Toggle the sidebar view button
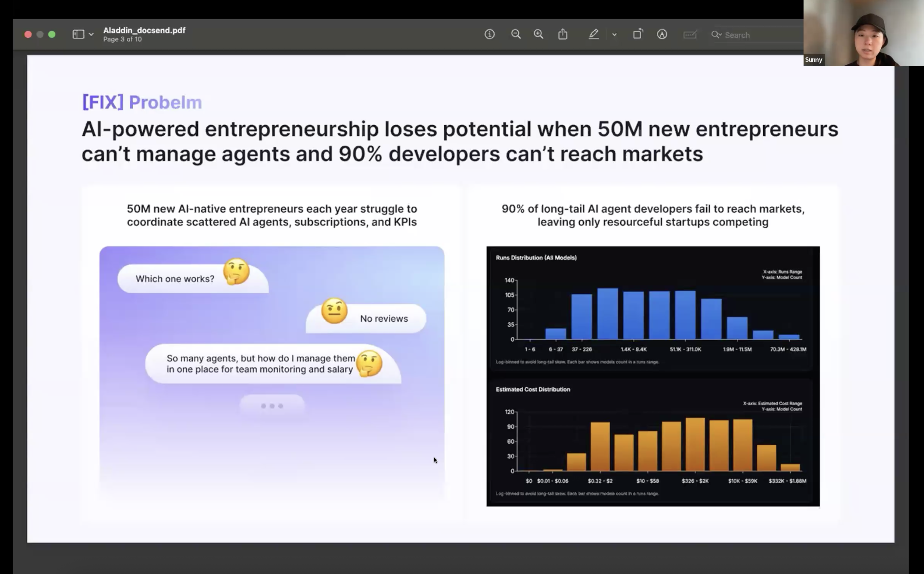Viewport: 924px width, 574px height. click(78, 35)
